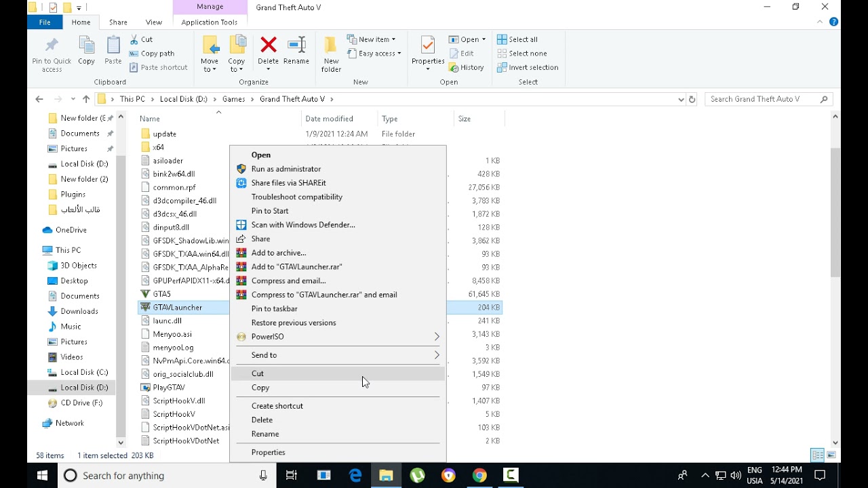Click Select all in ribbon

[517, 39]
